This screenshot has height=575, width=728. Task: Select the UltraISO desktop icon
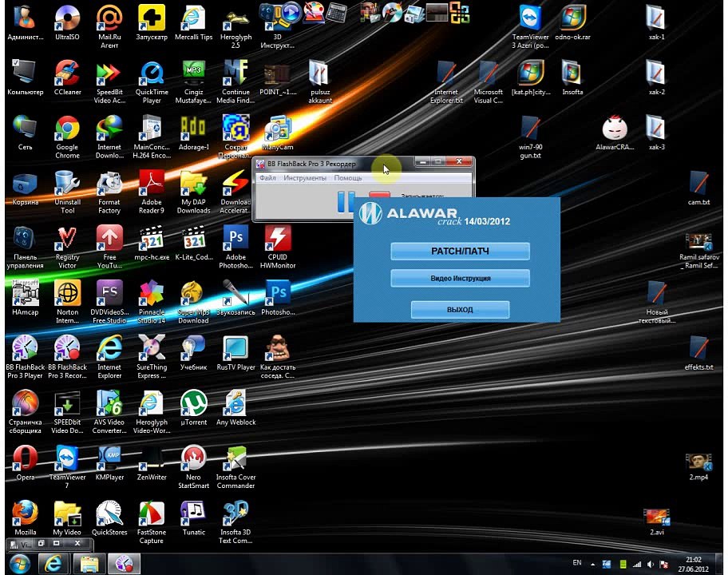(x=67, y=23)
